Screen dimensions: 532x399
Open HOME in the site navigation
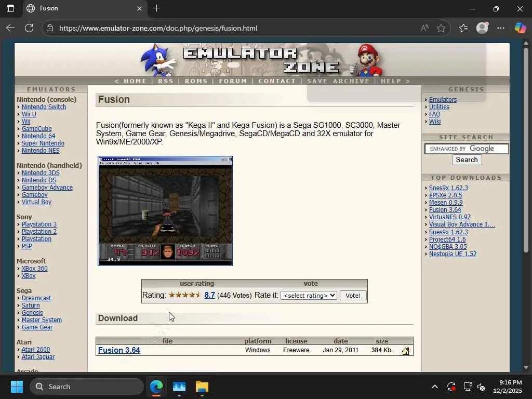(x=135, y=81)
